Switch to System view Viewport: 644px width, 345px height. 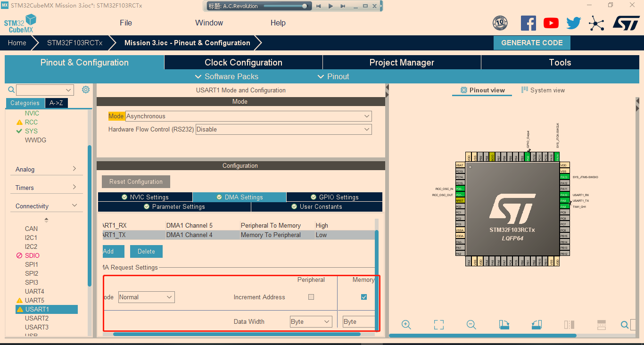[x=543, y=90]
